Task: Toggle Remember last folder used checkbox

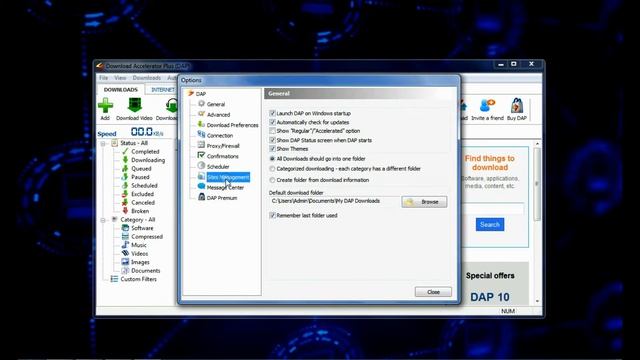Action: click(272, 215)
